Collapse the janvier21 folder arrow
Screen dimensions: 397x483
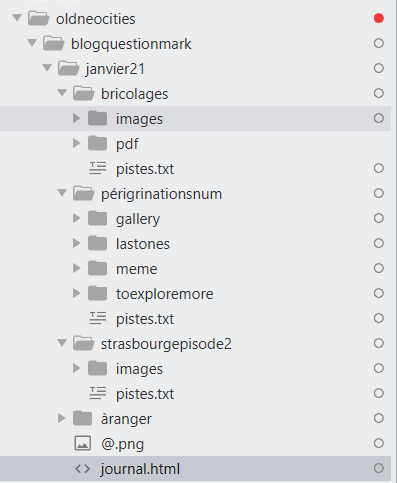(x=47, y=68)
